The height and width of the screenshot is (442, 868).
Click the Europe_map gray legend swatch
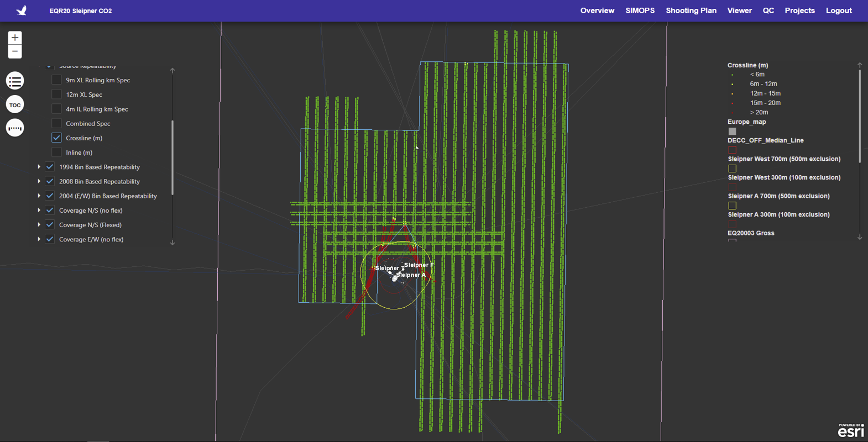click(732, 131)
